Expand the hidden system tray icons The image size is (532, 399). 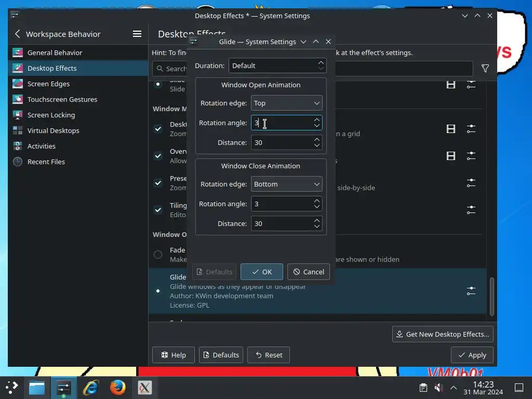click(x=453, y=388)
